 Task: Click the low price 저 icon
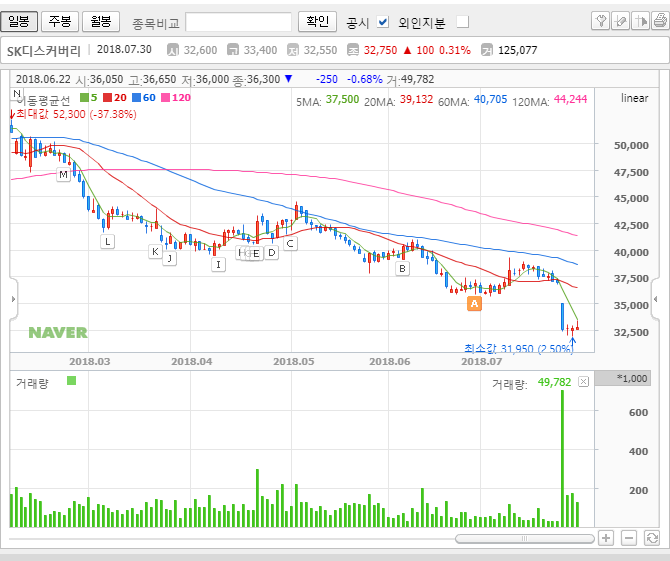293,50
